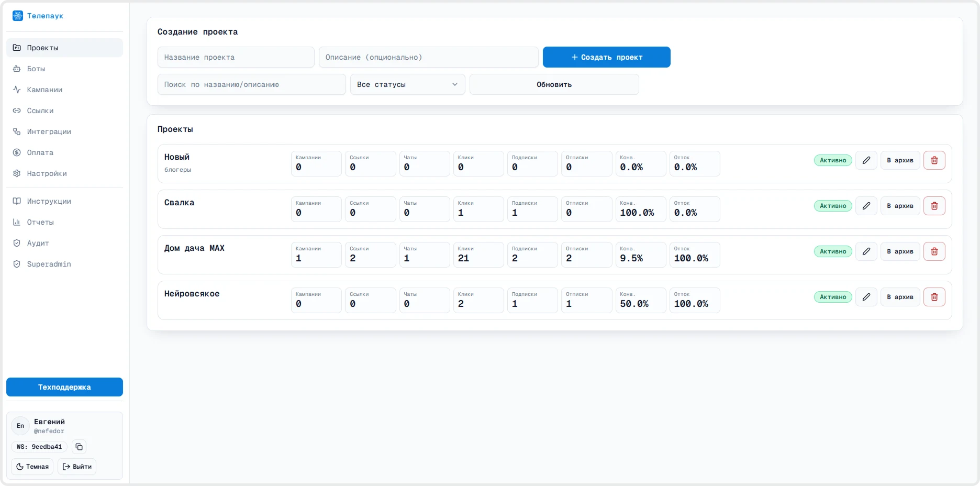Archive the Новый project
Viewport: 980px width, 486px height.
[900, 160]
